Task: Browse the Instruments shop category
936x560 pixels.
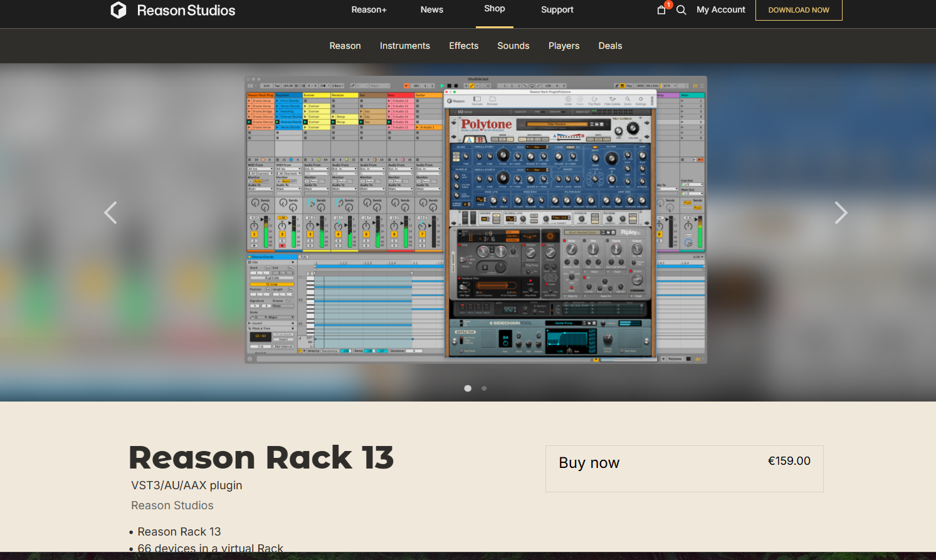Action: click(405, 46)
